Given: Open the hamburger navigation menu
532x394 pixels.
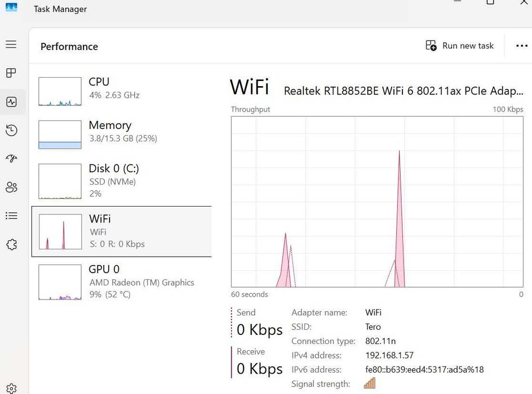Looking at the screenshot, I should [x=11, y=44].
